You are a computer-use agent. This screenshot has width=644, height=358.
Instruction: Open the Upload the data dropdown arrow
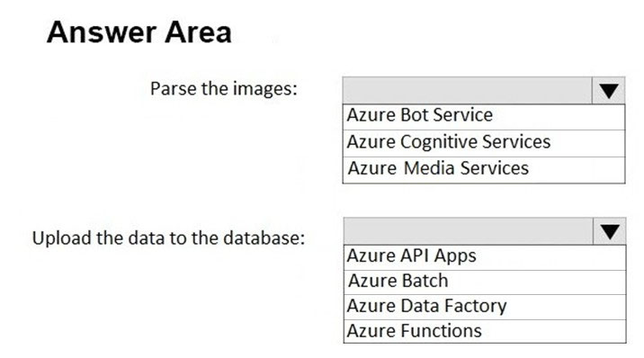[x=610, y=231]
